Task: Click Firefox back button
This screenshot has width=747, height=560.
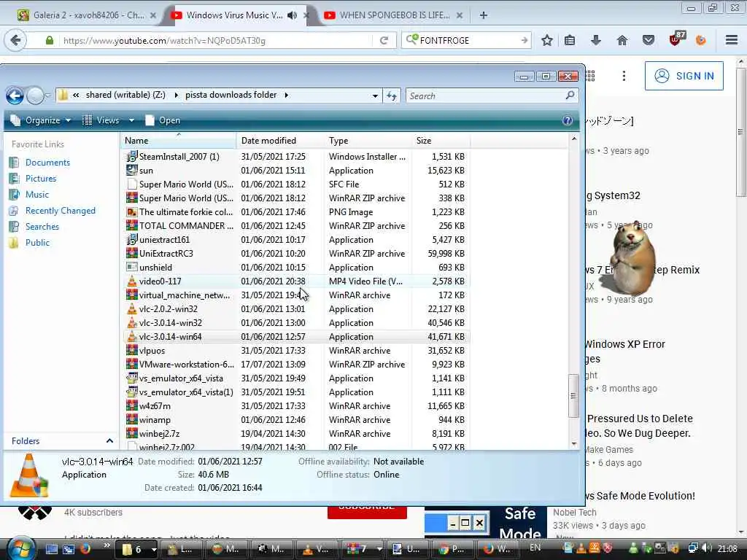Action: (x=15, y=41)
